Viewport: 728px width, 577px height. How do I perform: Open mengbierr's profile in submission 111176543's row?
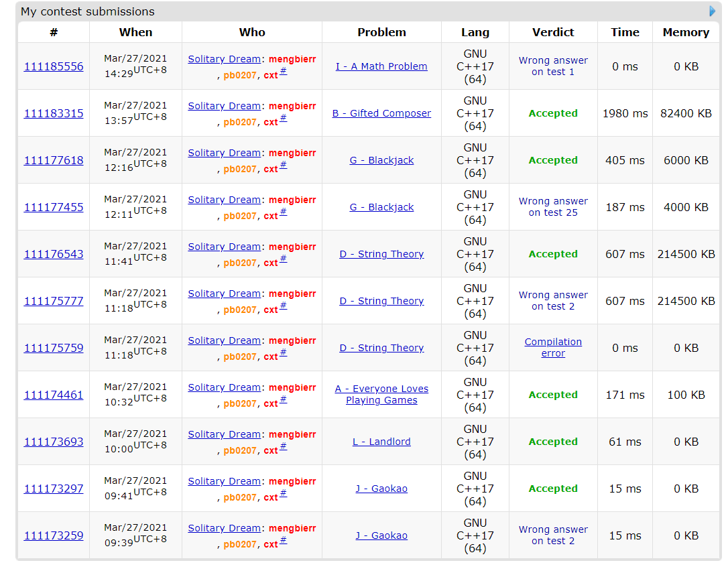(292, 247)
